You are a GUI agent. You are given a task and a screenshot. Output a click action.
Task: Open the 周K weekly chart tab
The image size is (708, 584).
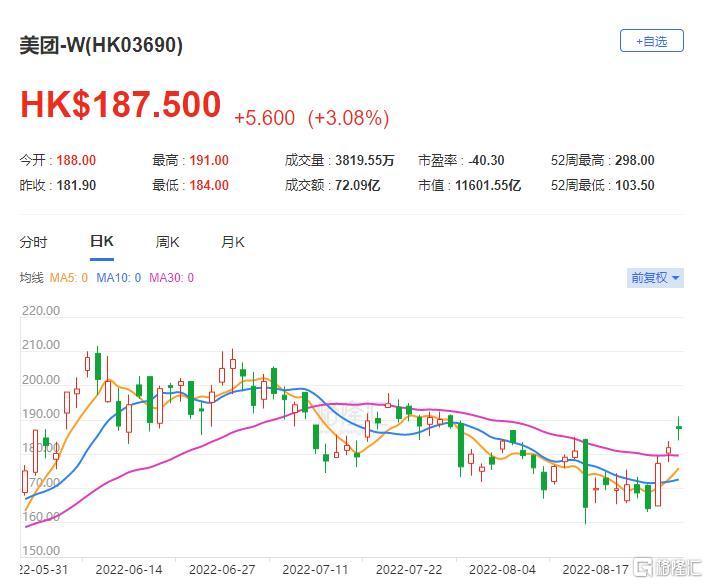[x=168, y=243]
